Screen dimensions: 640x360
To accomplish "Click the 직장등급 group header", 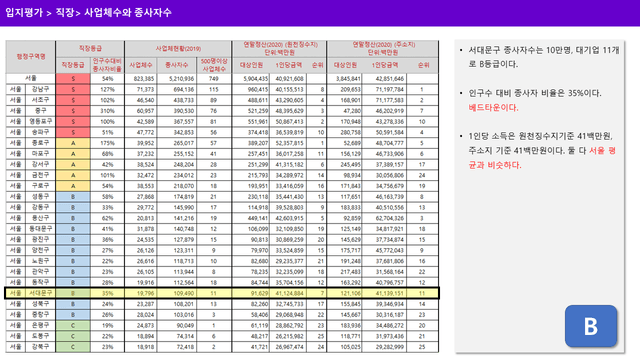I will [x=90, y=49].
